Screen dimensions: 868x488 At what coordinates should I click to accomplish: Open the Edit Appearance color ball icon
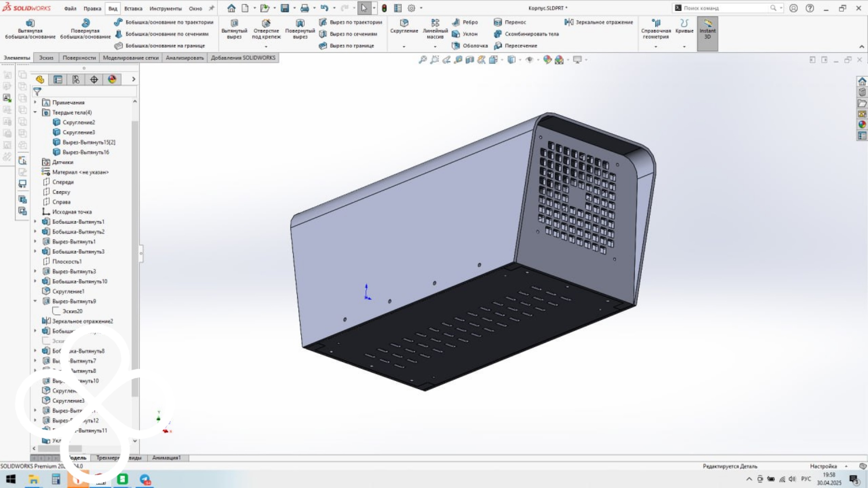[547, 60]
